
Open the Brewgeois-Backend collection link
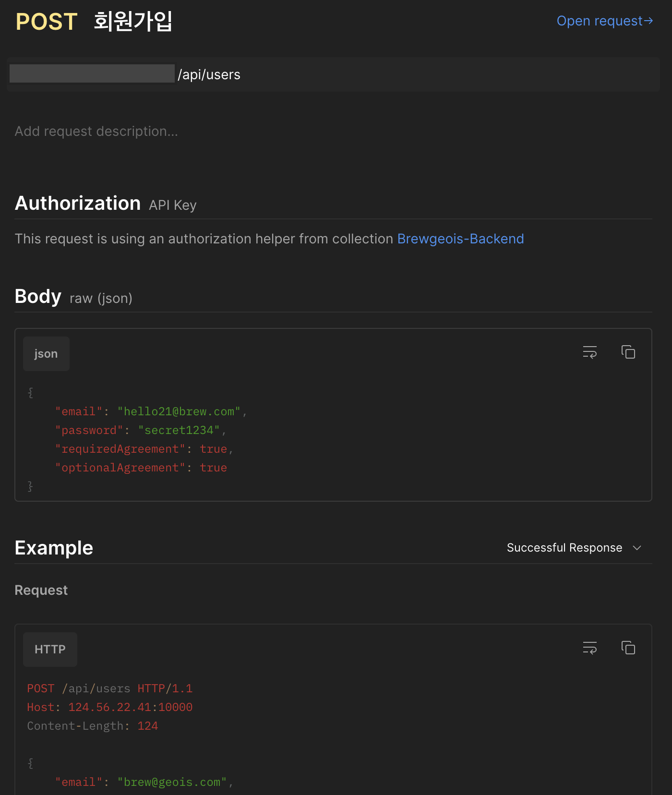pos(460,239)
